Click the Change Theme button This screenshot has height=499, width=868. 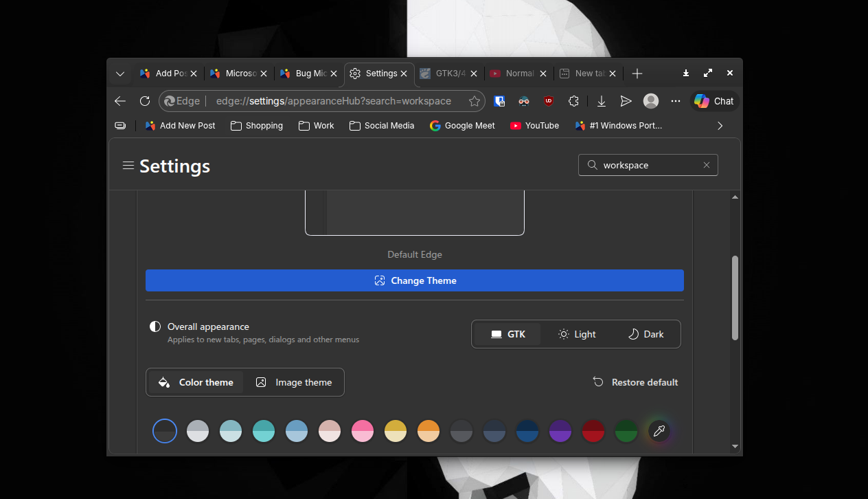414,280
